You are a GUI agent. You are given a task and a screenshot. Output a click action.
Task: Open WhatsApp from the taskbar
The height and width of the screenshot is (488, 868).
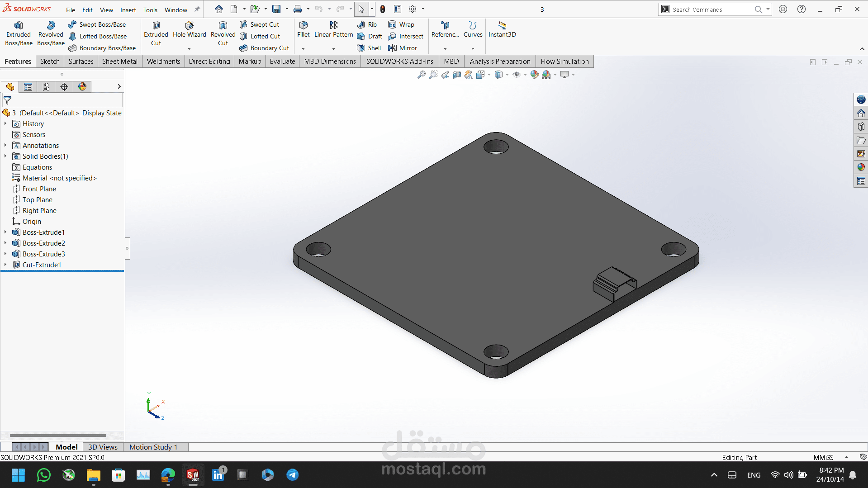click(43, 475)
